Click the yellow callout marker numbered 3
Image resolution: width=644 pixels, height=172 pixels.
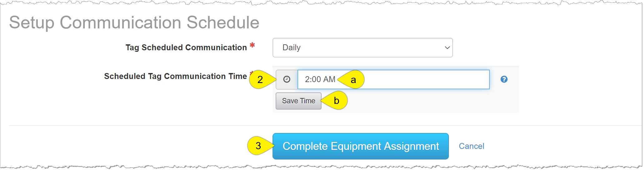tap(258, 145)
